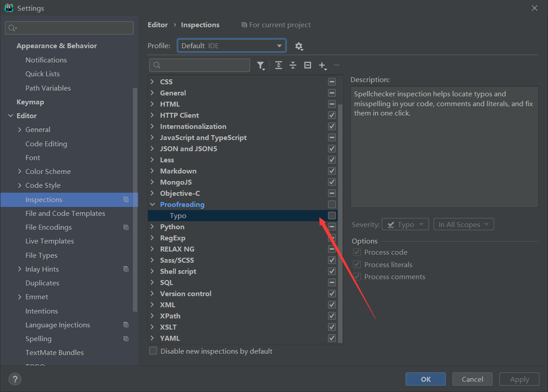Expand the JavaScript and TypeScript node
This screenshot has width=548, height=392.
[x=152, y=137]
